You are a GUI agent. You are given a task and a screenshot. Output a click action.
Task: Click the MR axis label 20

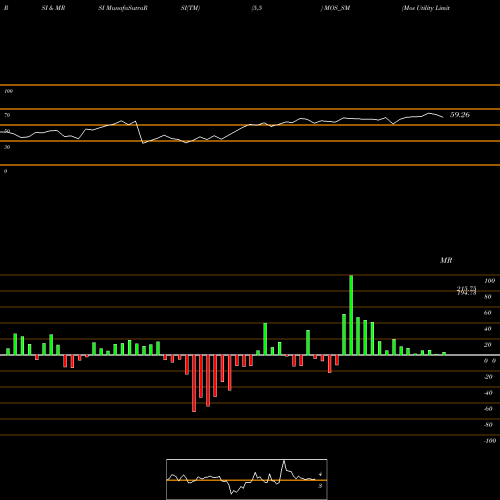pyautogui.click(x=488, y=345)
